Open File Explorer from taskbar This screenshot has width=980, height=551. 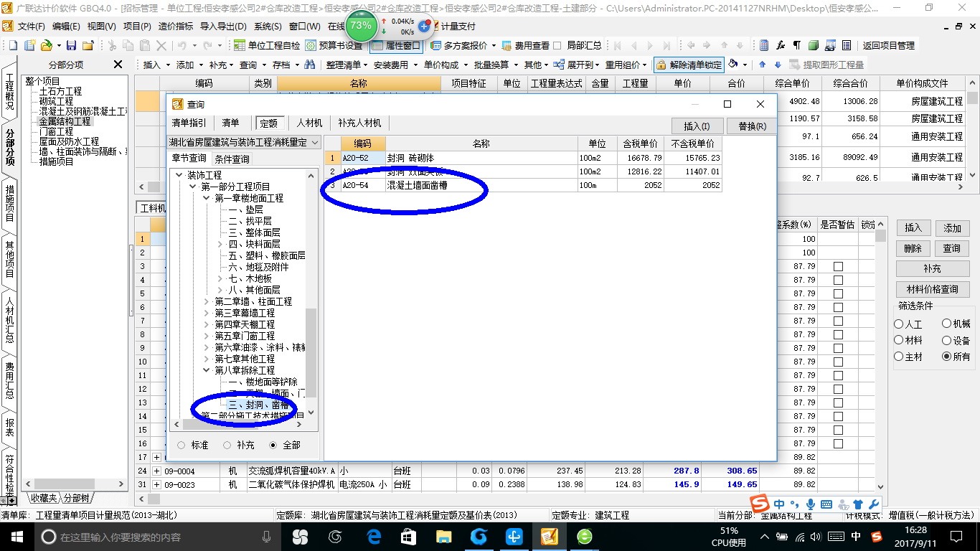(x=443, y=536)
